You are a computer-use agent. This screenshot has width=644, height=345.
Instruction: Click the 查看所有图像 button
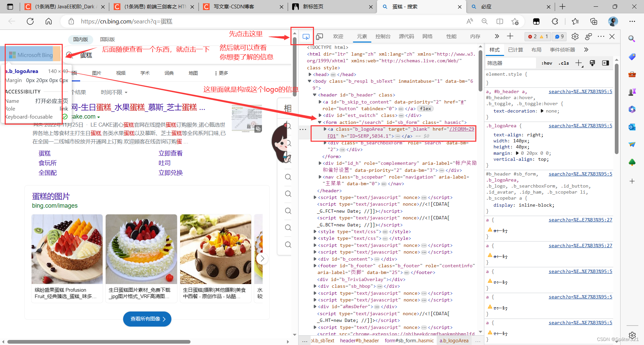(147, 319)
